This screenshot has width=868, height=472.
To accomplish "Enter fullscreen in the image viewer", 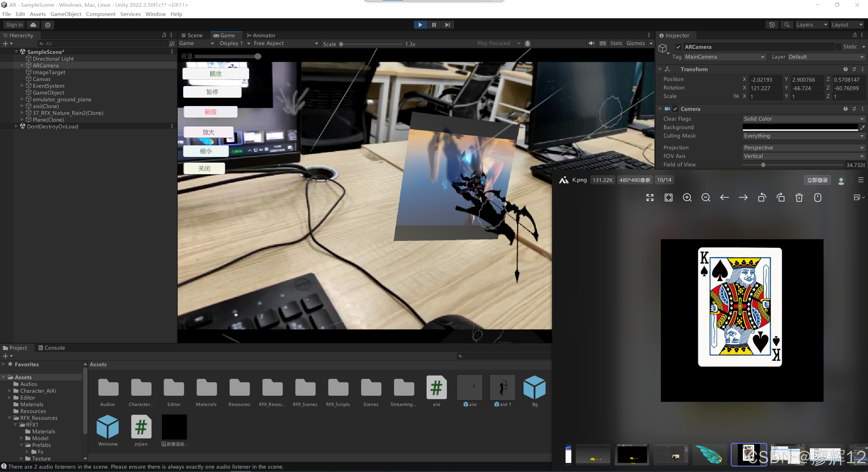I will pyautogui.click(x=650, y=198).
